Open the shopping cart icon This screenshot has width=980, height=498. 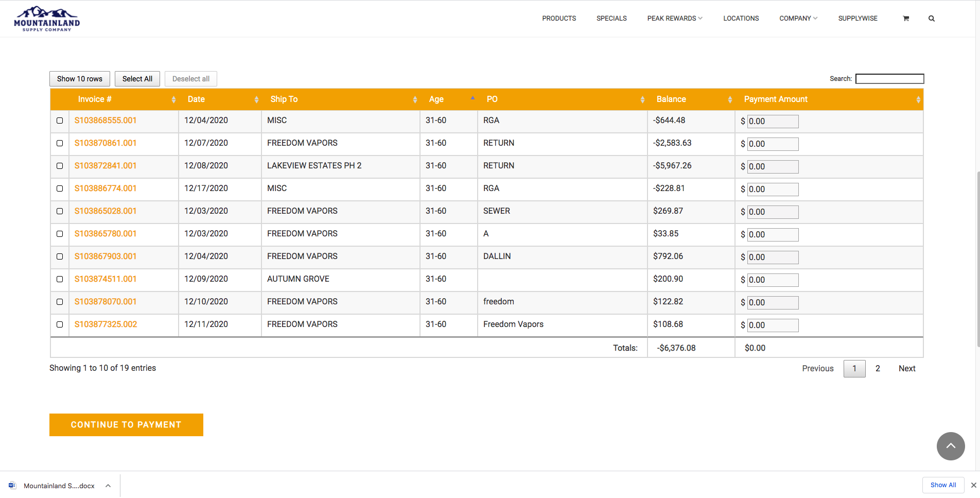click(906, 19)
